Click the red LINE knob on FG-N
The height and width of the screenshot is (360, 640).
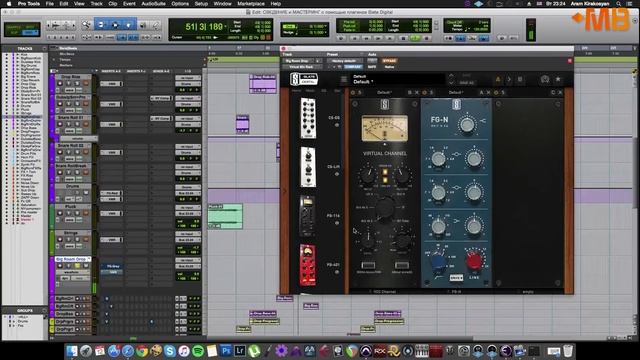tap(474, 260)
